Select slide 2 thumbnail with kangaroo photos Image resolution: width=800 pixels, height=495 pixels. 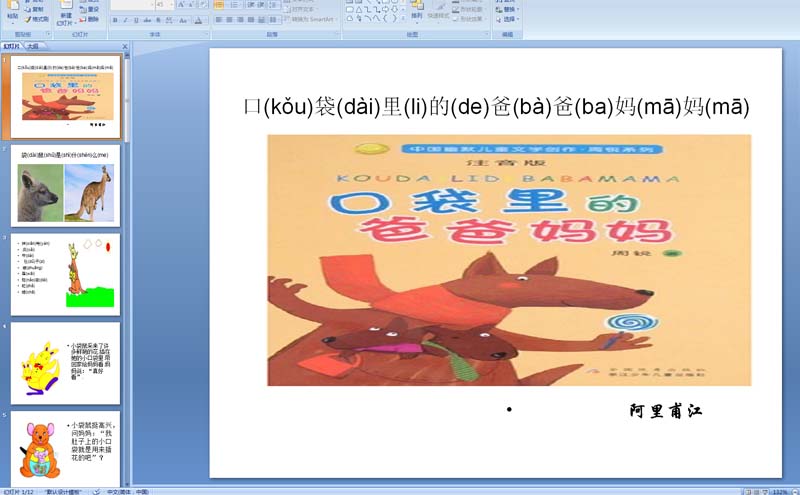point(65,186)
